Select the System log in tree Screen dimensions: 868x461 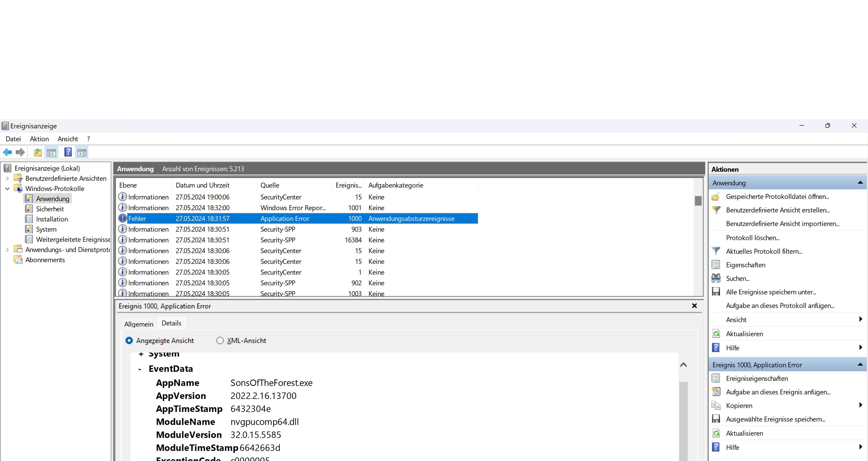[46, 229]
